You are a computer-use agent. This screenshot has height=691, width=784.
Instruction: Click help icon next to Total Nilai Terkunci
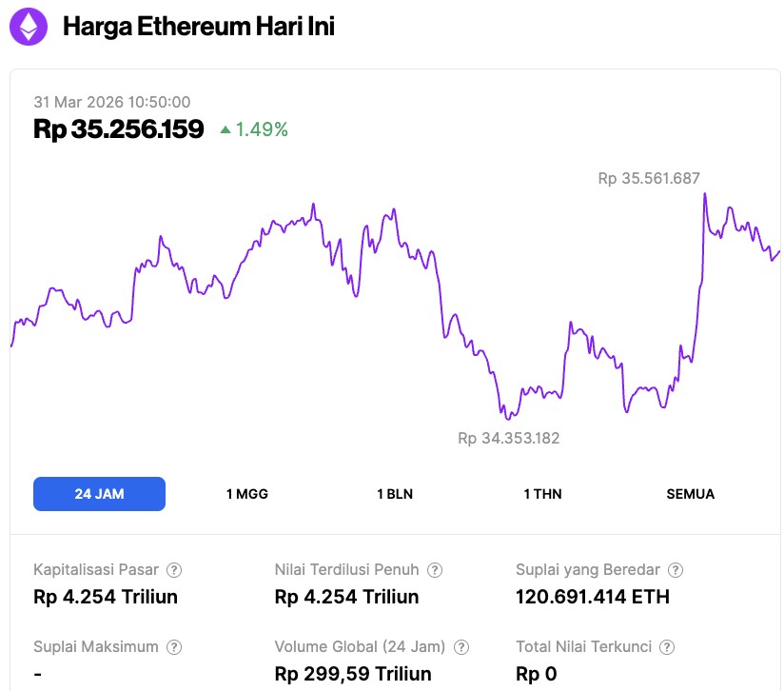click(668, 647)
